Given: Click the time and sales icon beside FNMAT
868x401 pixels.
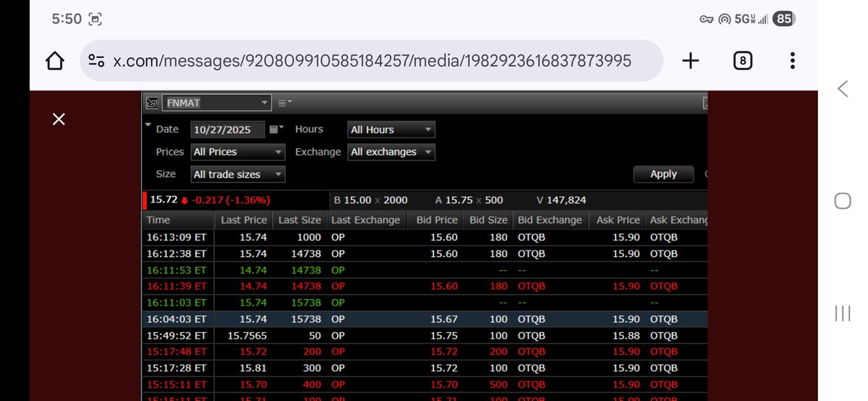Looking at the screenshot, I should pyautogui.click(x=152, y=103).
